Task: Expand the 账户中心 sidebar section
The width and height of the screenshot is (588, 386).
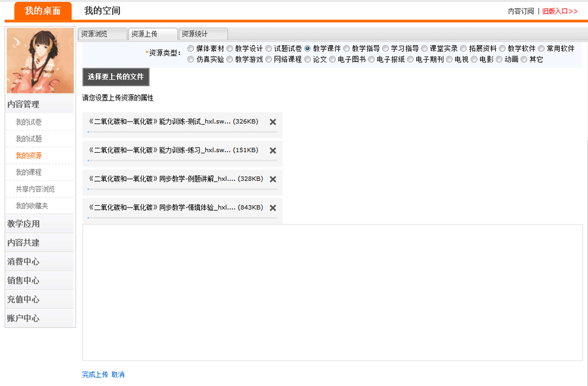Action: tap(24, 319)
